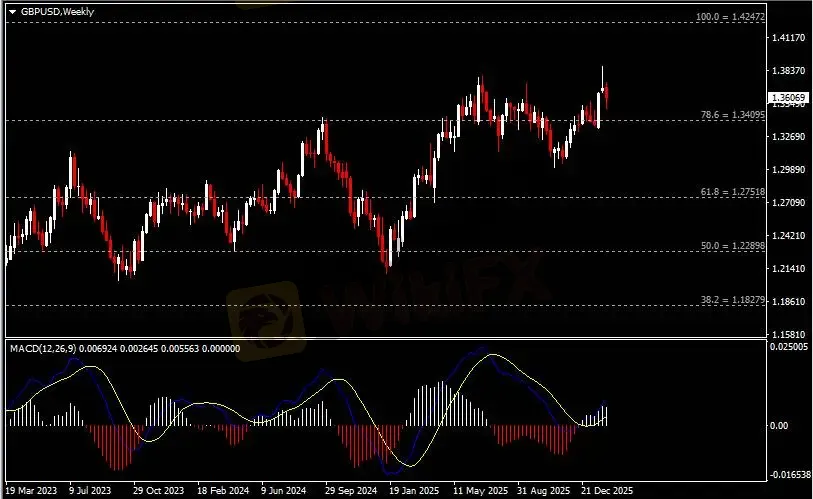This screenshot has height=499, width=813.
Task: Click the 0.00 level on MACD scale
Action: [779, 425]
